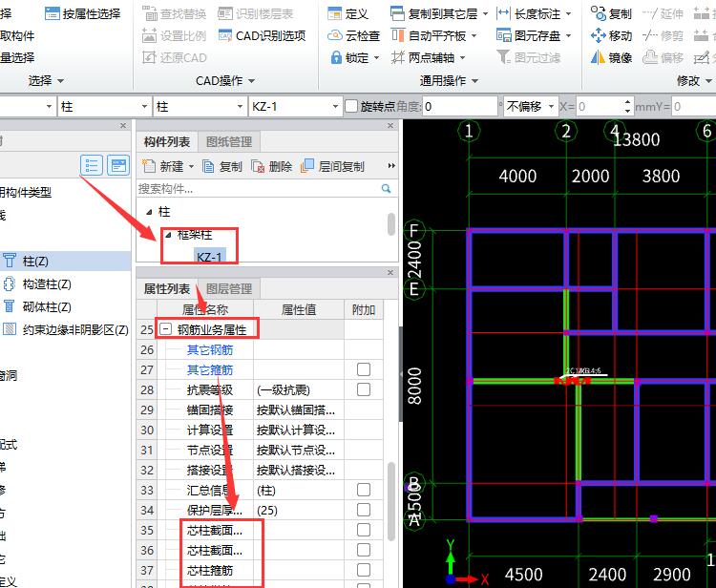Select the 镜像 mirror tool
The image size is (716, 588).
pyautogui.click(x=611, y=57)
